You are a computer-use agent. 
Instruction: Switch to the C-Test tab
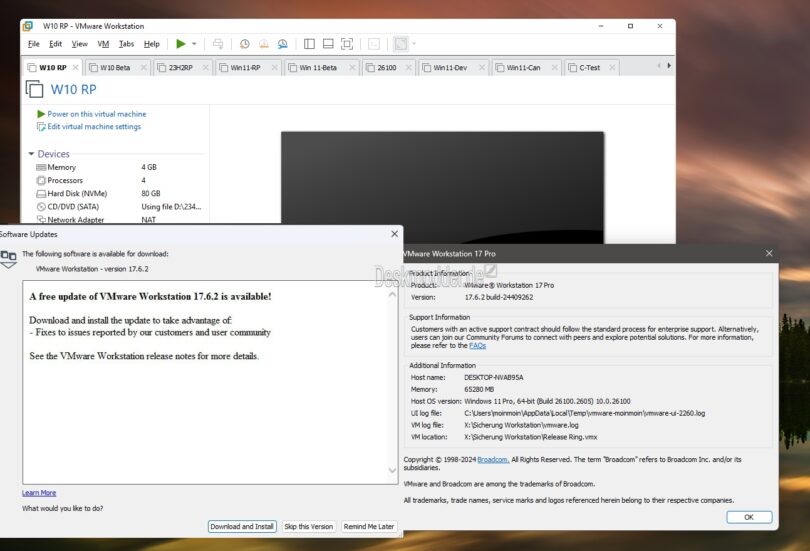[589, 68]
